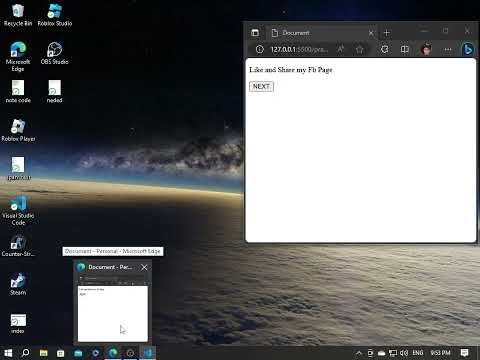Close the taskbar preview of Document window
This screenshot has width=480, height=360.
point(144,267)
